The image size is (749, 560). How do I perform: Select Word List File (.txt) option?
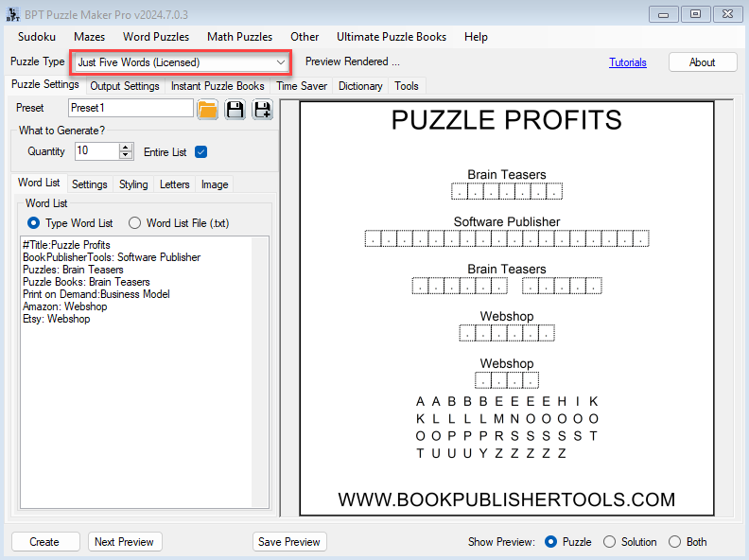pos(134,223)
